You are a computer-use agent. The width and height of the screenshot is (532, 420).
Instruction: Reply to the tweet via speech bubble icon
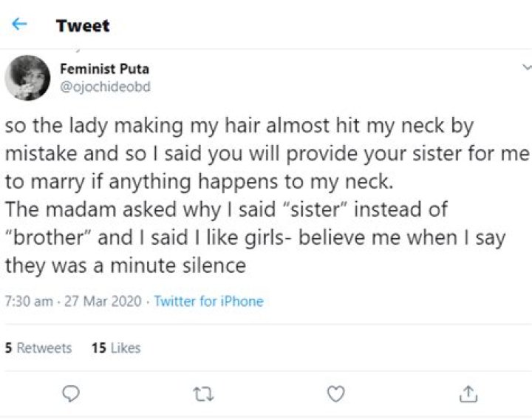click(x=70, y=393)
